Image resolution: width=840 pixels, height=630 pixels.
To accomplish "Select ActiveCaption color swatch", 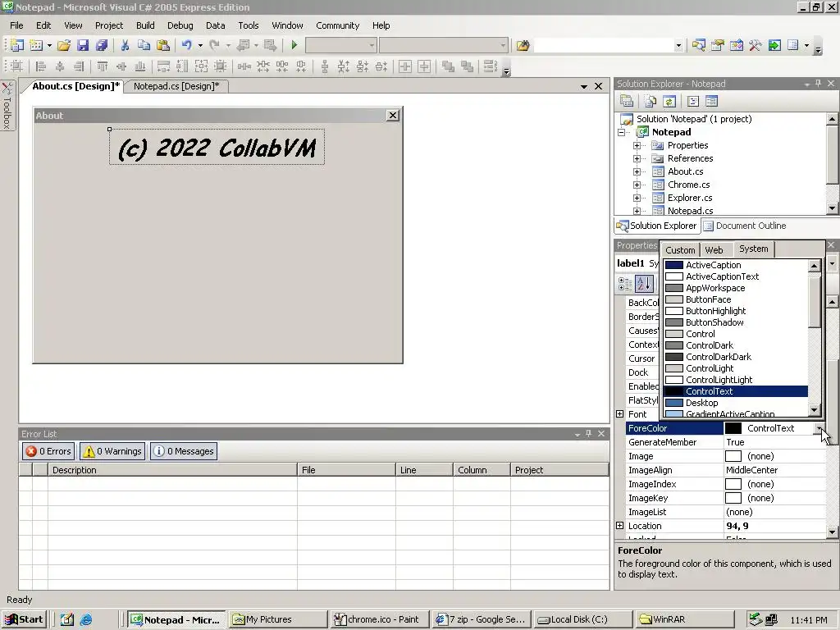I will (x=674, y=265).
